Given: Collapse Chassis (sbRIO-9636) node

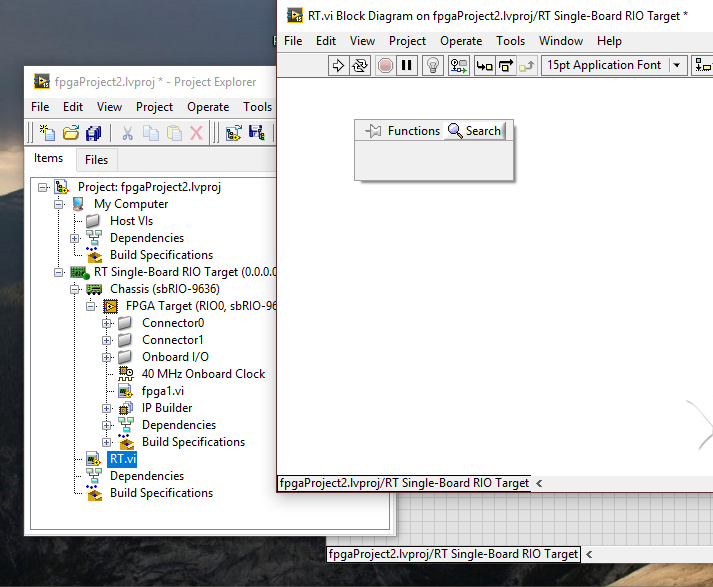Looking at the screenshot, I should point(75,289).
